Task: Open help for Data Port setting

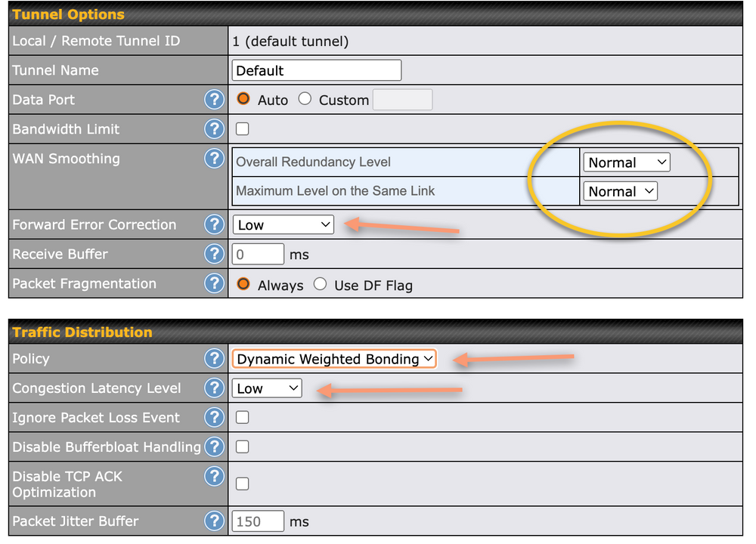Action: coord(214,99)
